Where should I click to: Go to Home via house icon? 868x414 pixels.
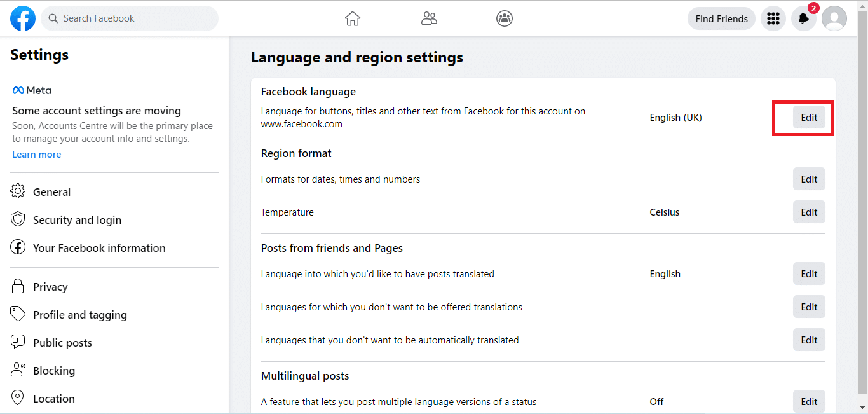coord(353,18)
